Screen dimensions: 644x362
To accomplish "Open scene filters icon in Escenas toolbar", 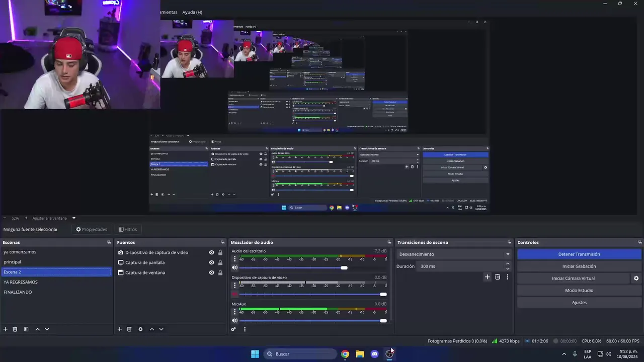I will coord(26,329).
